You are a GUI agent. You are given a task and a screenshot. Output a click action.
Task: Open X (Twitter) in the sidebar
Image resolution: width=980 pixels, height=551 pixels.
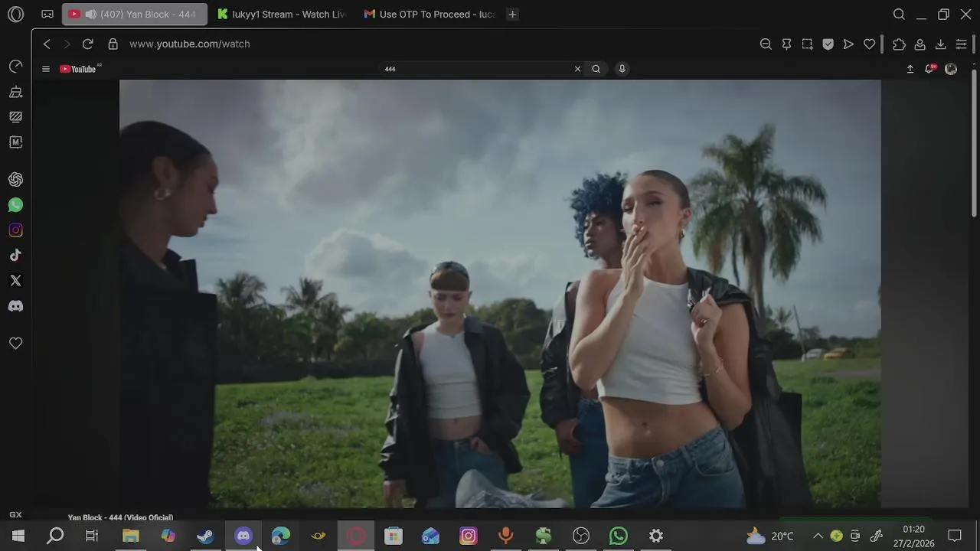coord(15,281)
